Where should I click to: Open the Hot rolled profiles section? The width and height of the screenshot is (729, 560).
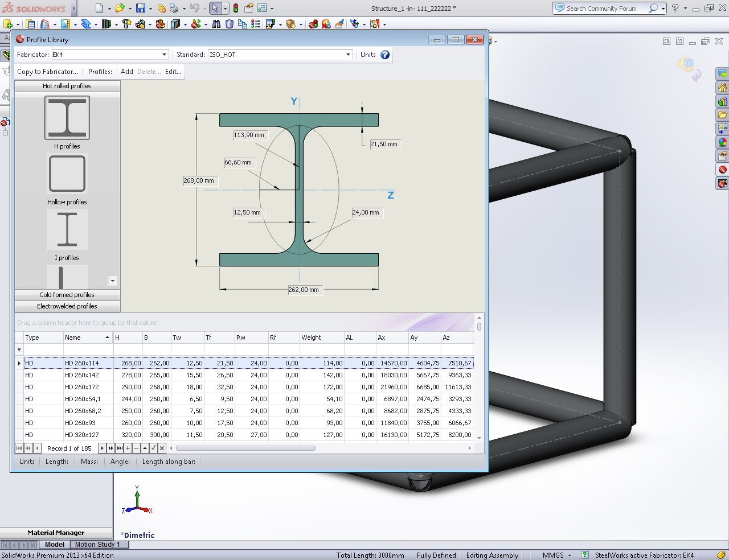click(67, 86)
